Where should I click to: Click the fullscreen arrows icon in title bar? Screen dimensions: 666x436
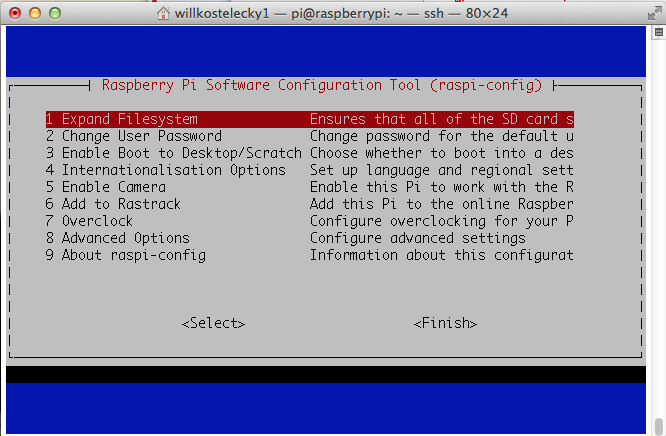coord(655,13)
